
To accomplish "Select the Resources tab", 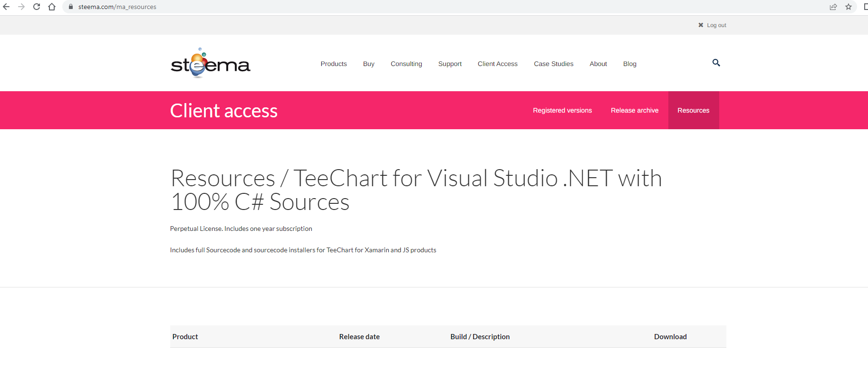I will (x=694, y=110).
